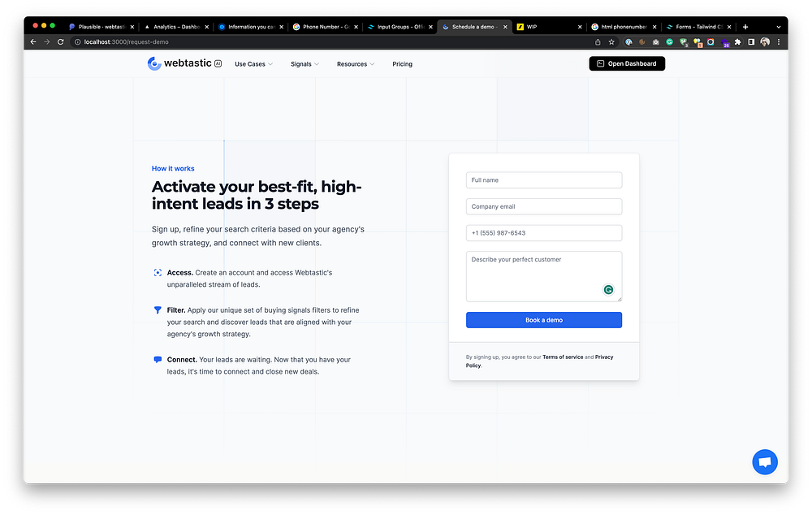Open the camera screenshot extension
The width and height of the screenshot is (812, 515).
tap(655, 42)
